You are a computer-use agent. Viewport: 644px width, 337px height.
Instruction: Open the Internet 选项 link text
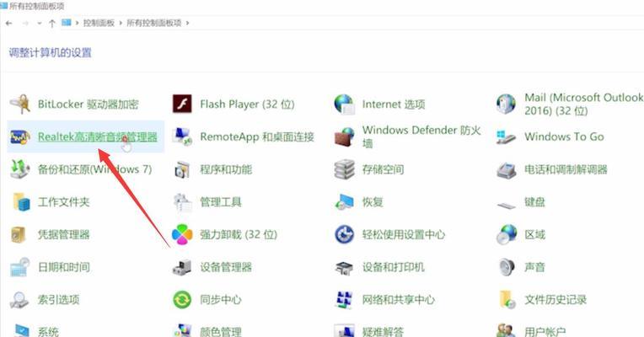(x=394, y=104)
